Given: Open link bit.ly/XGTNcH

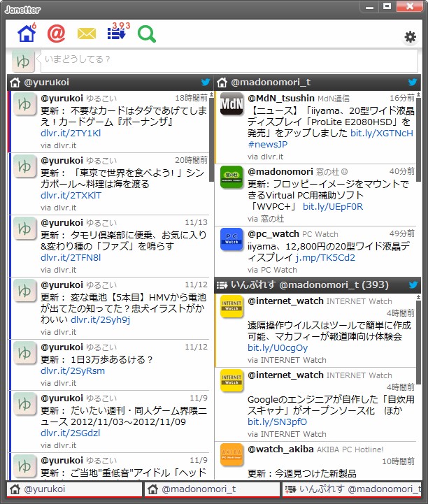Looking at the screenshot, I should coord(382,133).
